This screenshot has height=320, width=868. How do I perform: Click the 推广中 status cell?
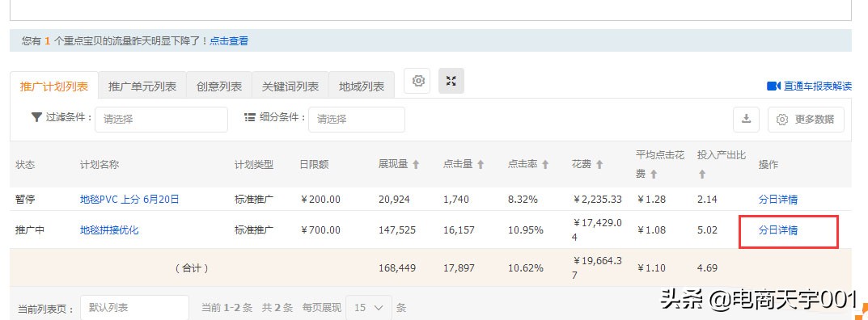30,230
